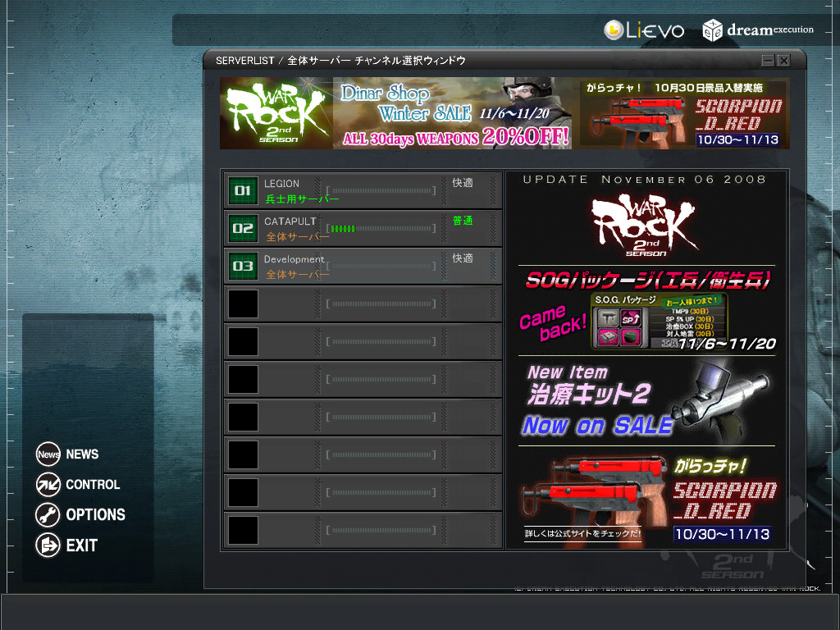Close the SERVERLIST window

783,61
